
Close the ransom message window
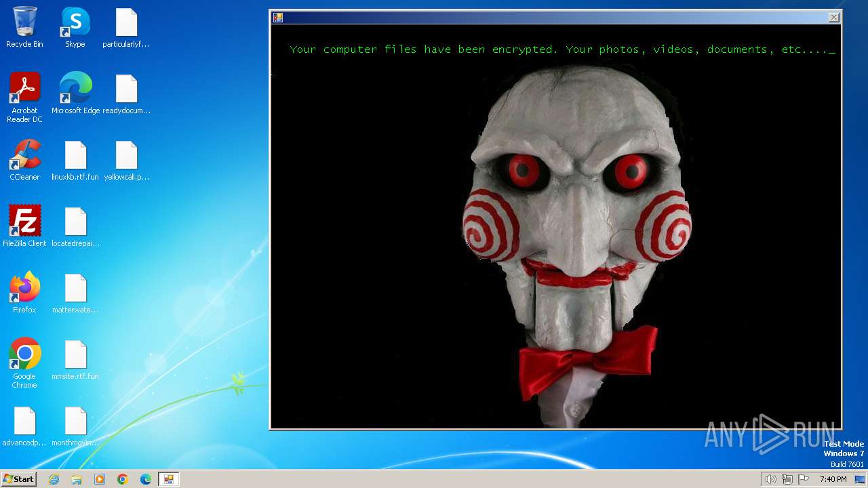coord(834,18)
